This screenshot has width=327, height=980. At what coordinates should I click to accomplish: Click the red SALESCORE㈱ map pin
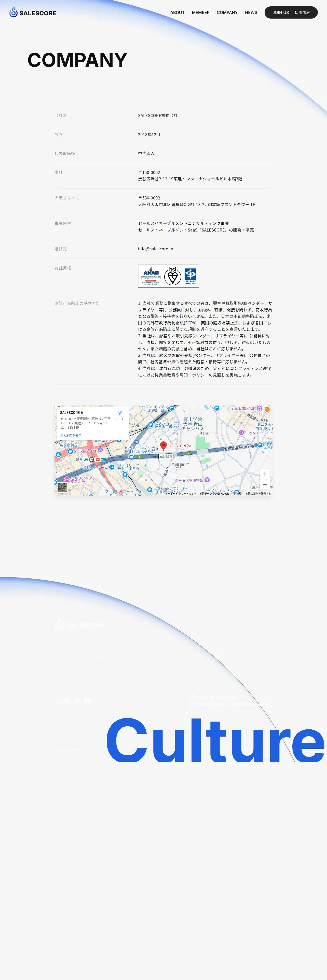tap(163, 446)
